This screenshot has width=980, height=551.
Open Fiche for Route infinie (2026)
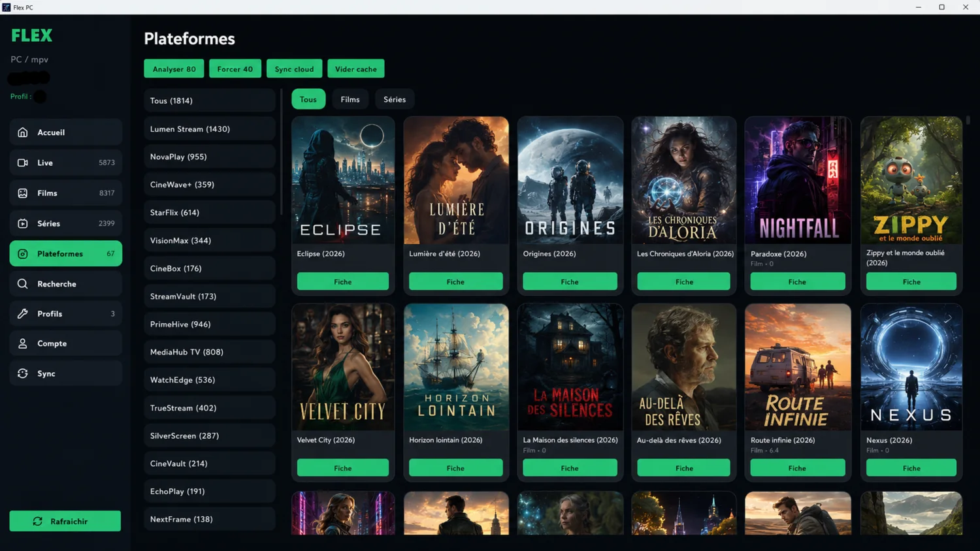coord(798,468)
